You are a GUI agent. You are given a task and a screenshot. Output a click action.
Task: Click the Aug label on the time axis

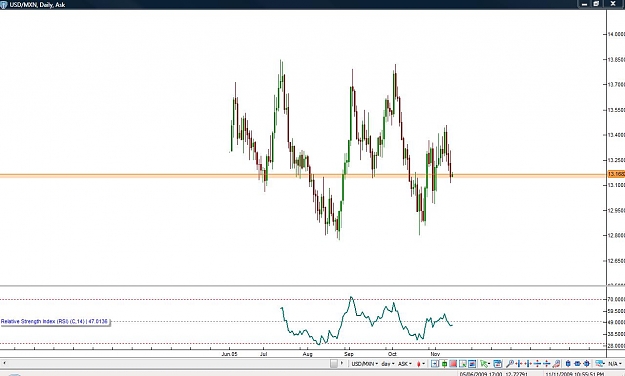click(307, 354)
